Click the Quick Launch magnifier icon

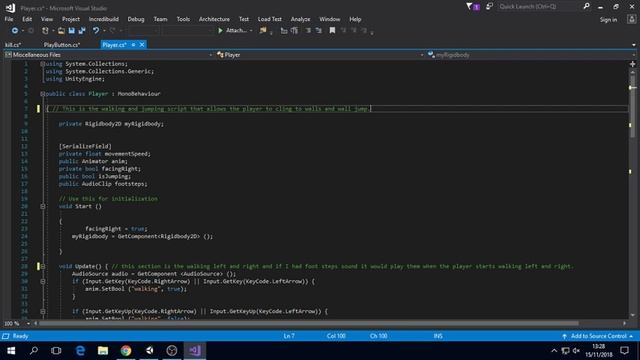tap(587, 7)
